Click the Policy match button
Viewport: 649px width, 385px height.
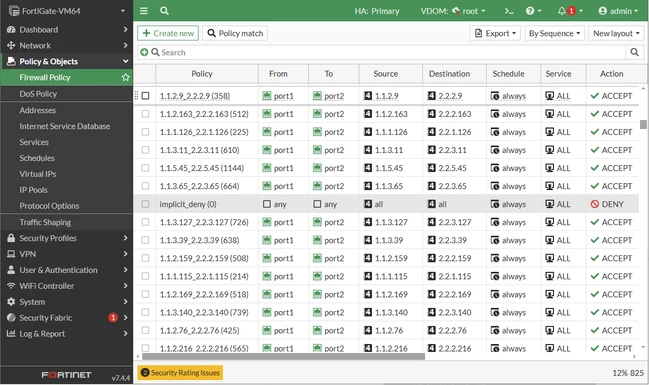(235, 33)
